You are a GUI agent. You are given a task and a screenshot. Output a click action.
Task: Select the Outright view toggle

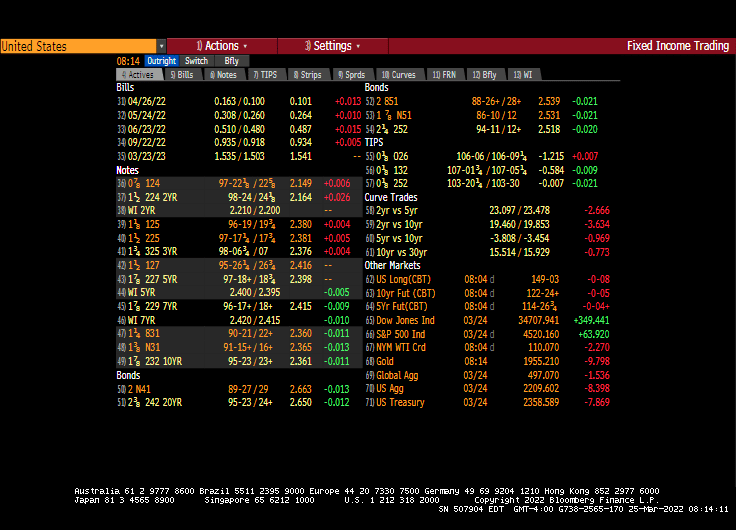point(161,61)
